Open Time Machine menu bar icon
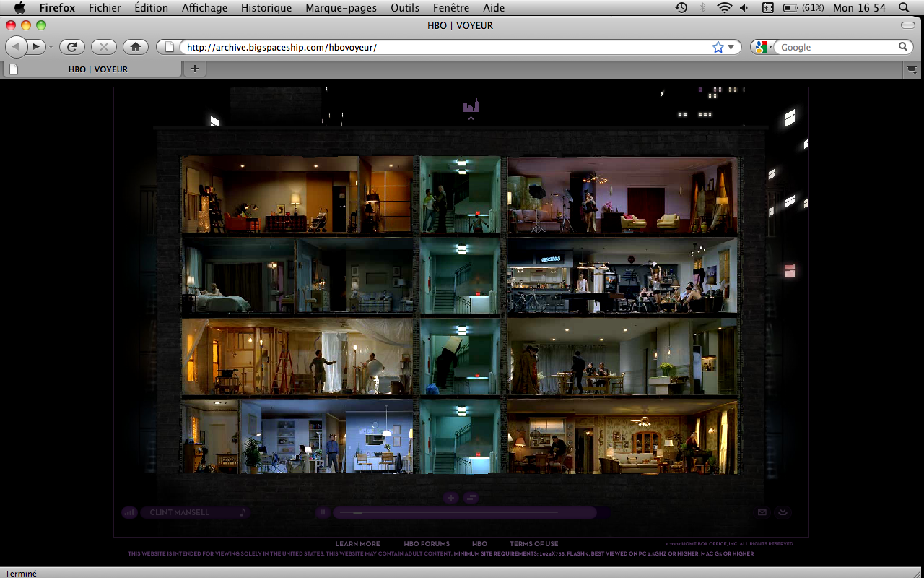The width and height of the screenshot is (924, 578). click(681, 8)
